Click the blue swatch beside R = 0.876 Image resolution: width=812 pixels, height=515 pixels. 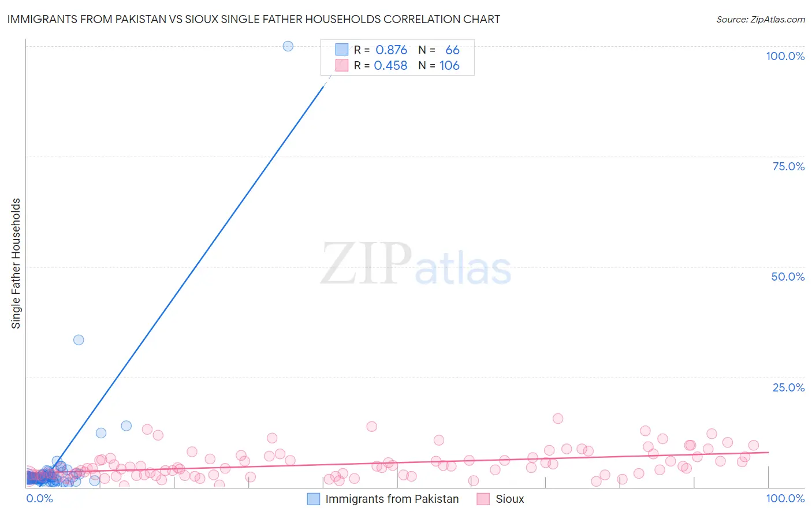click(x=342, y=50)
